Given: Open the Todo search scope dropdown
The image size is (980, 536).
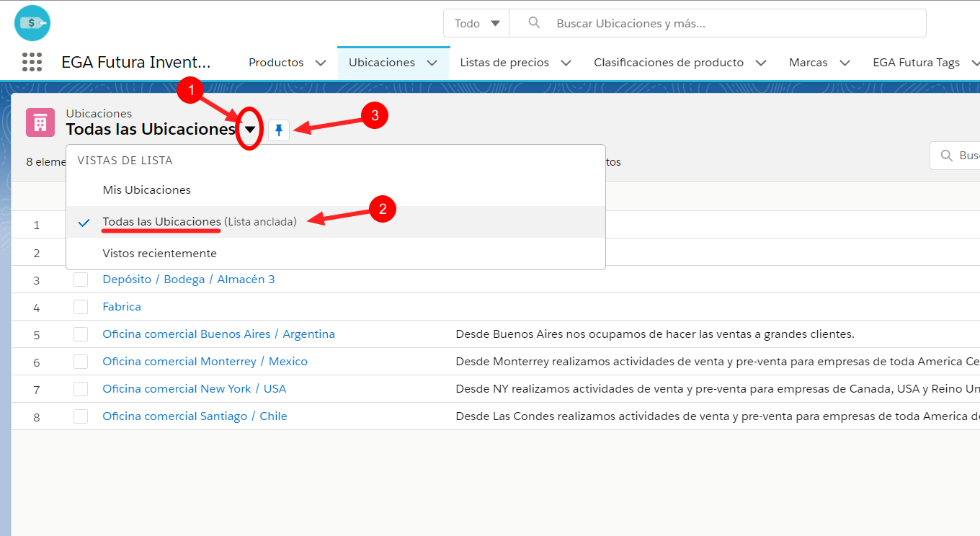Looking at the screenshot, I should pyautogui.click(x=476, y=23).
